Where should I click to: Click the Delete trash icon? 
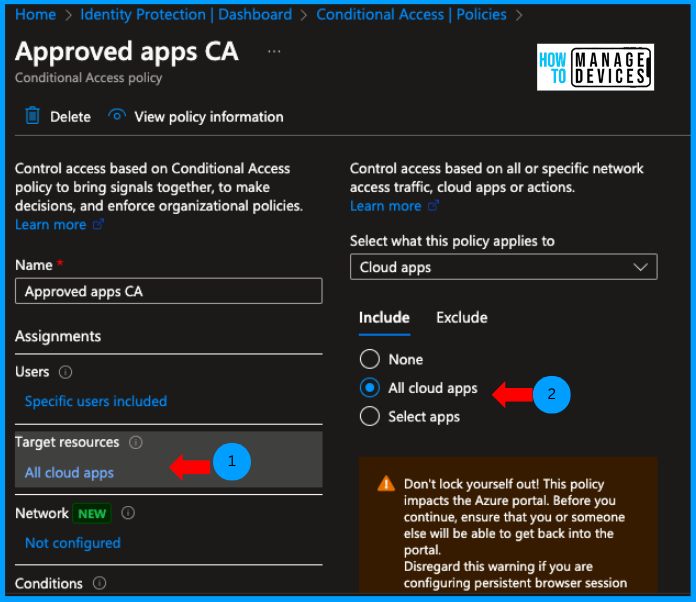[x=32, y=116]
